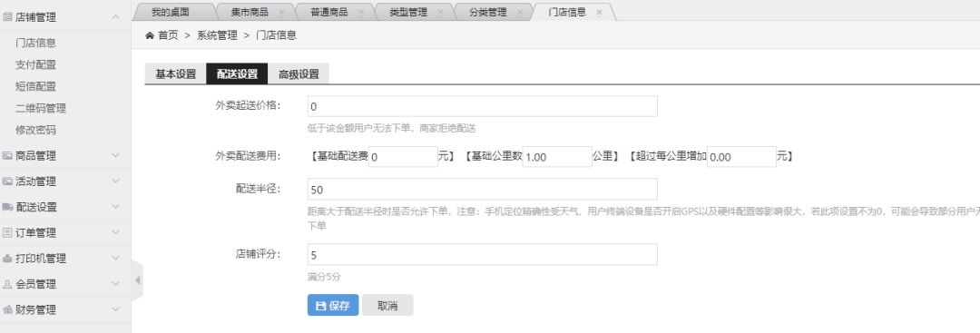Expand the 活动管理 menu chevron
This screenshot has width=980, height=333.
(115, 181)
